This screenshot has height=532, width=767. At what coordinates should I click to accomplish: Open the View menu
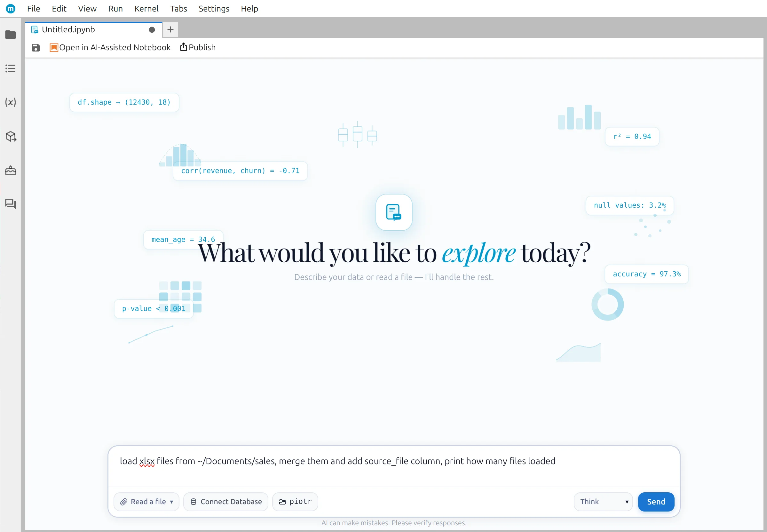(87, 9)
